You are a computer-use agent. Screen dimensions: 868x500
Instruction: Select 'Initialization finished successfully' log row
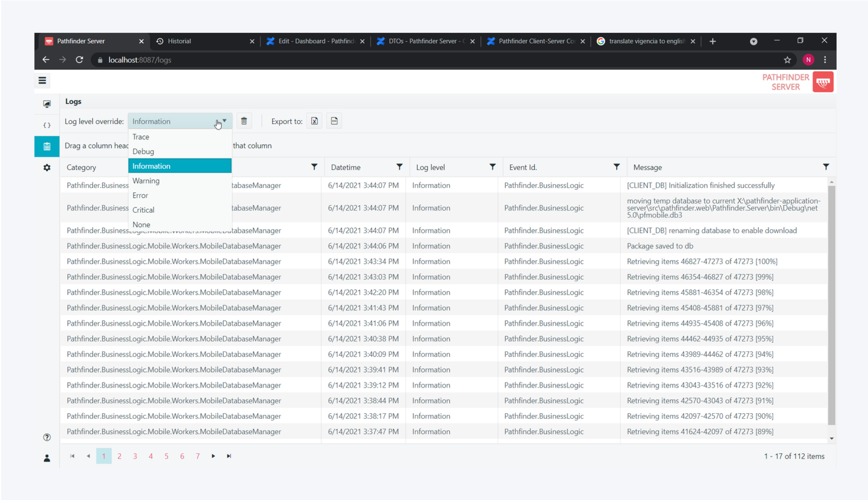pyautogui.click(x=445, y=185)
